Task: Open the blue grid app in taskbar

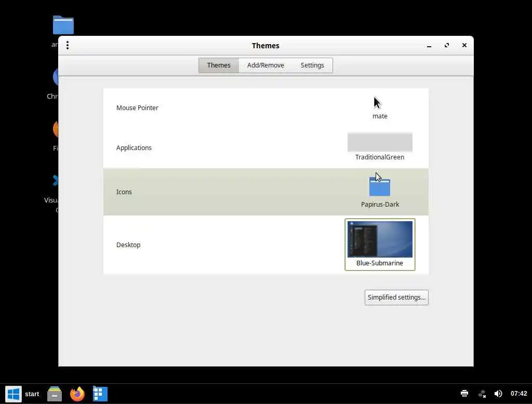Action: (x=100, y=394)
